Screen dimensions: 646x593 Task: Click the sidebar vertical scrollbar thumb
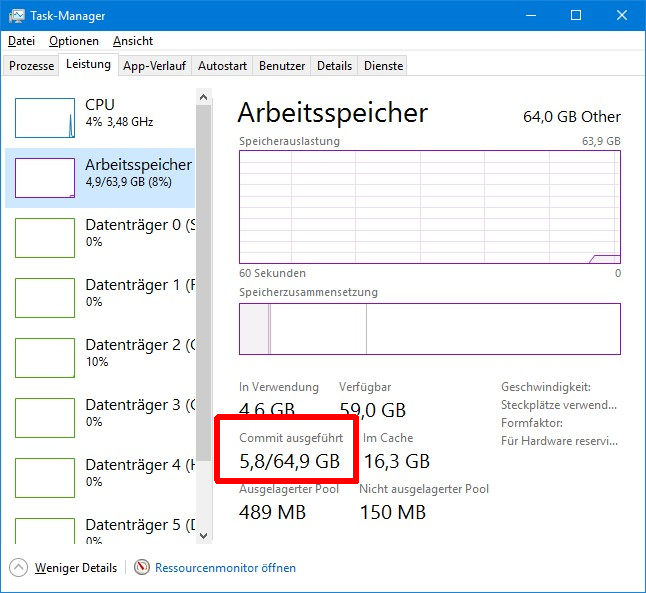[x=203, y=283]
